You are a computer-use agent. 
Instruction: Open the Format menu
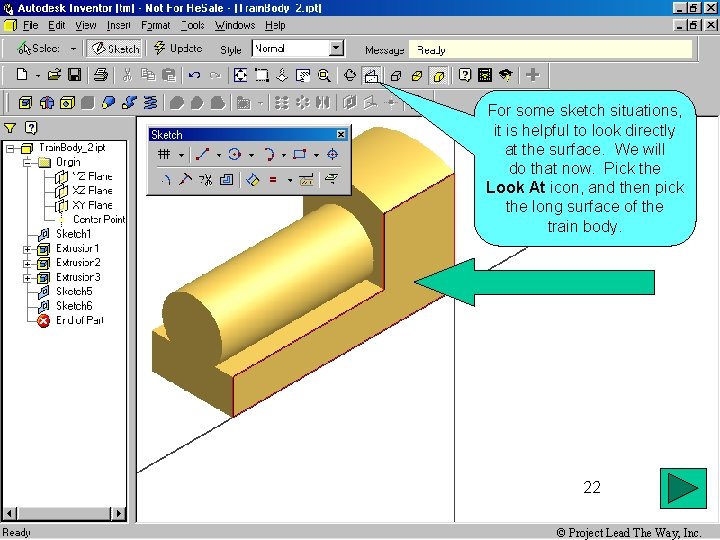pos(156,25)
